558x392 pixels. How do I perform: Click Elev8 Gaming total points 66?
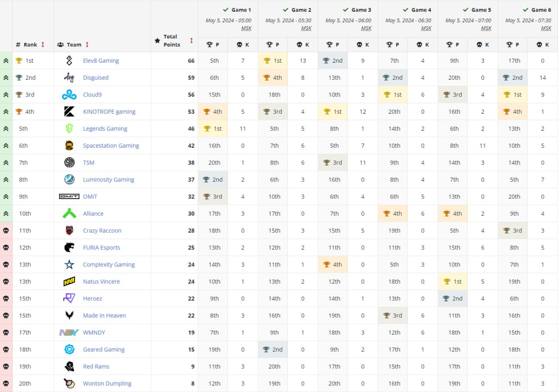tap(191, 61)
